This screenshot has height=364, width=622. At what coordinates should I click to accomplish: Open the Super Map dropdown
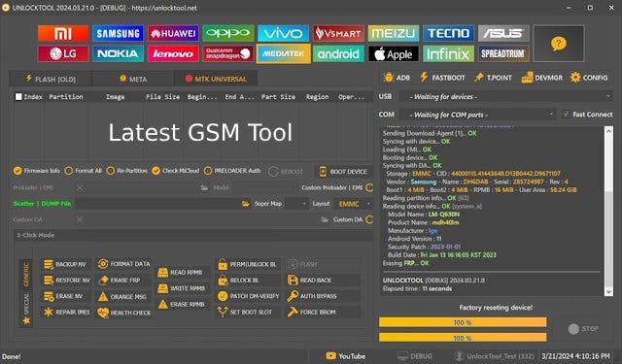click(x=296, y=204)
